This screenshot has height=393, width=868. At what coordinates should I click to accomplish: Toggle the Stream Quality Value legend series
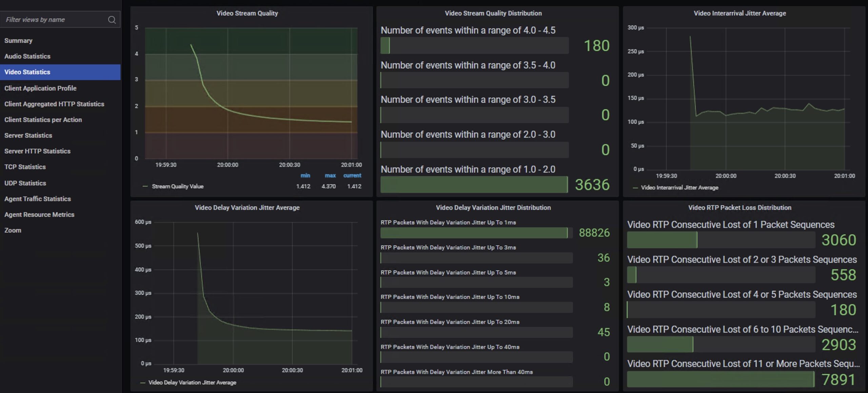point(177,187)
